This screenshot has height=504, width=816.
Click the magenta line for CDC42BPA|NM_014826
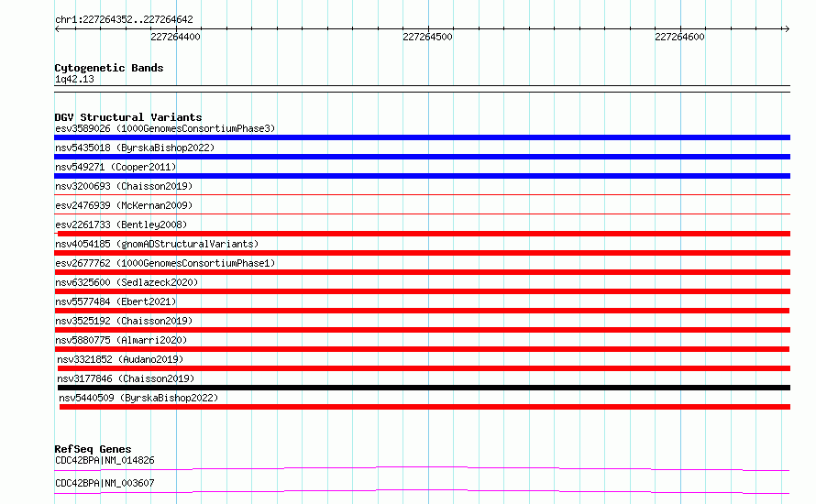click(x=422, y=468)
